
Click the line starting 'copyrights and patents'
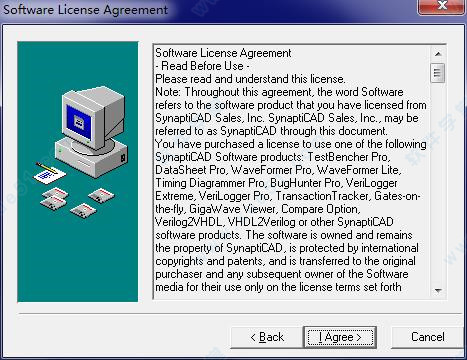tap(285, 261)
